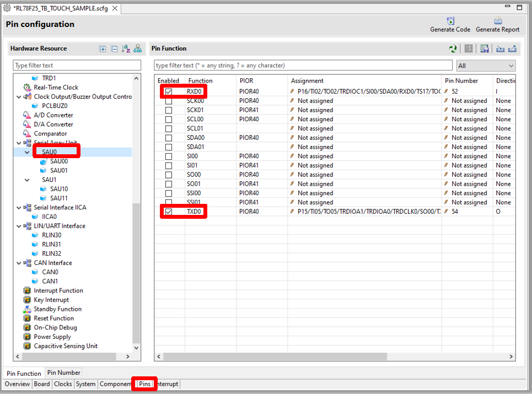
Task: Click the Hardware Resource filter text field
Action: point(77,66)
